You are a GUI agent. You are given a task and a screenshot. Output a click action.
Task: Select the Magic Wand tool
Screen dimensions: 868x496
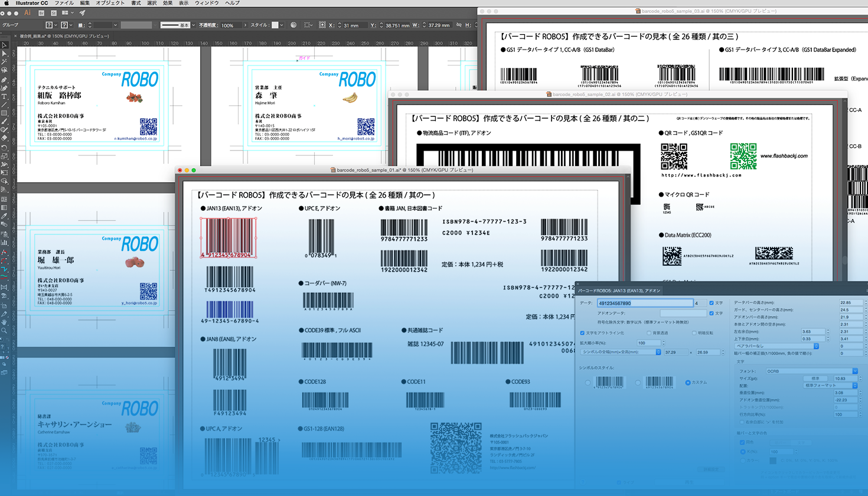click(4, 61)
